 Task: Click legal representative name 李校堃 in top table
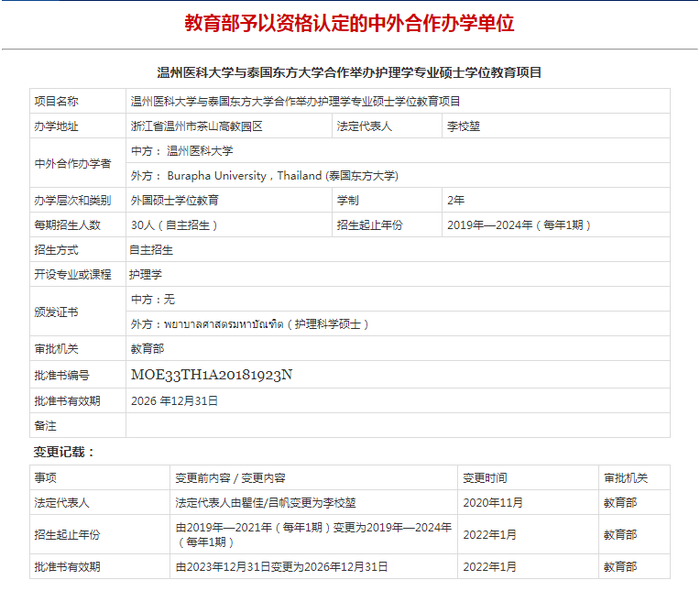click(x=463, y=126)
